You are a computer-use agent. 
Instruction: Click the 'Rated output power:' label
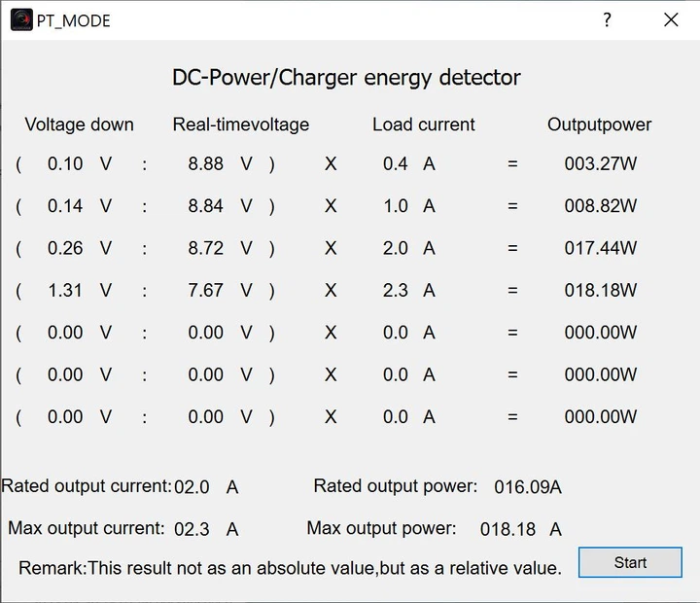(396, 486)
